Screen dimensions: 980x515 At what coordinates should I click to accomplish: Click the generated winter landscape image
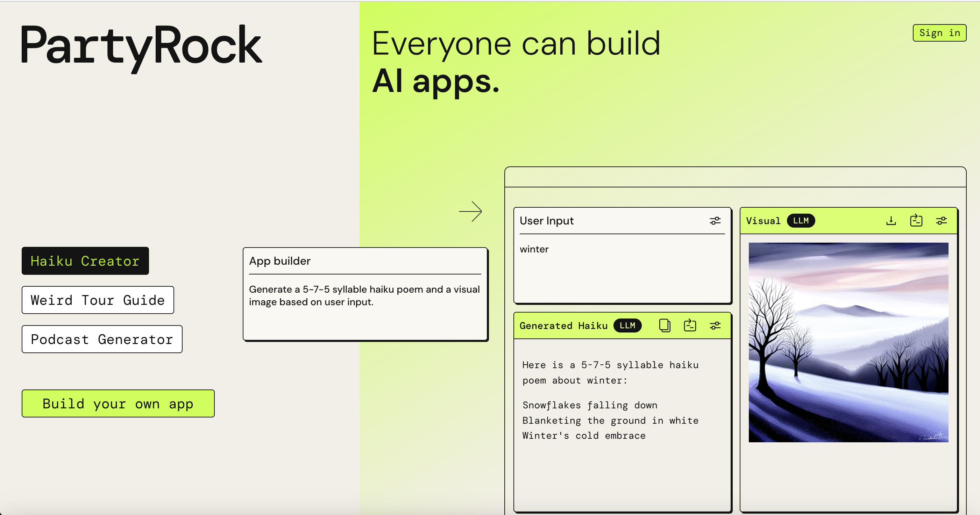[x=848, y=342]
